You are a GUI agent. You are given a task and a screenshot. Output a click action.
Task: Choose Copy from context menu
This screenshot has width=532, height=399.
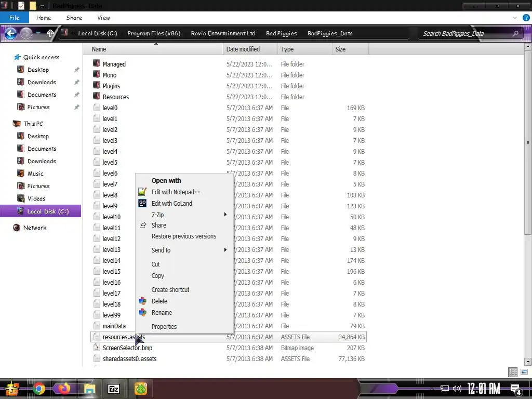158,276
